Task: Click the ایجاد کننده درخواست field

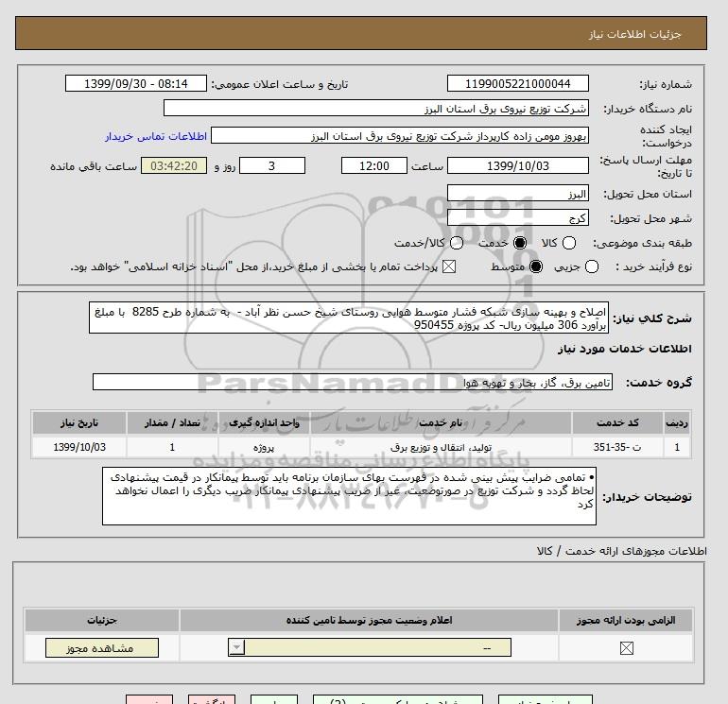Action: tap(400, 136)
